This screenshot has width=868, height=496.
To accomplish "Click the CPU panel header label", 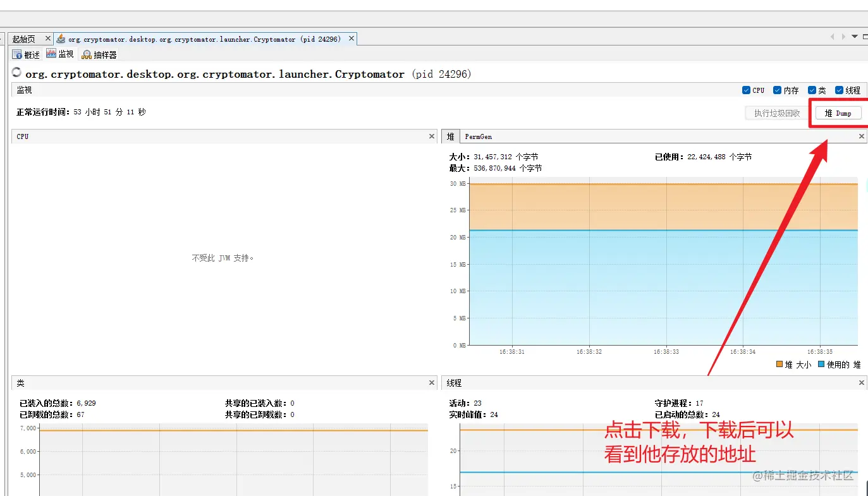I will click(23, 136).
